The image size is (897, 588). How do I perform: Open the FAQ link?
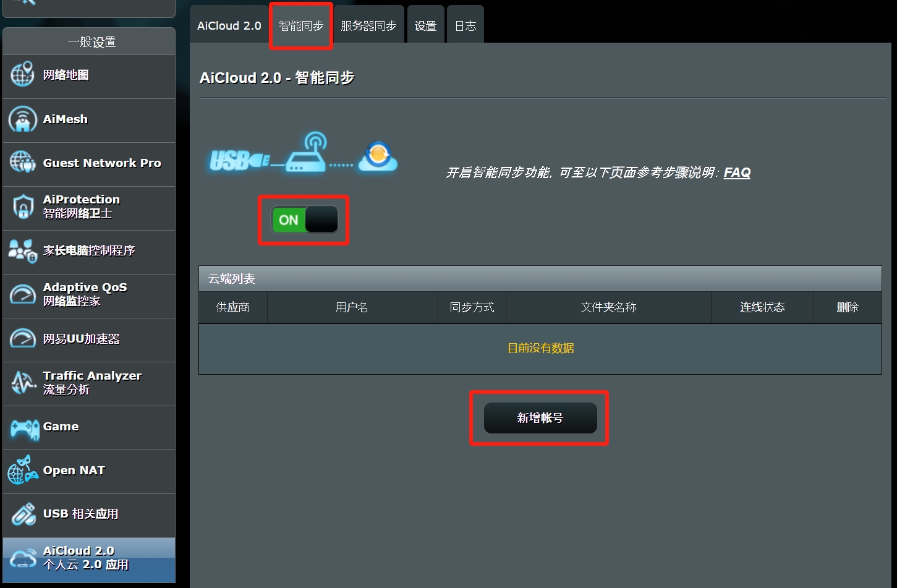pos(737,173)
